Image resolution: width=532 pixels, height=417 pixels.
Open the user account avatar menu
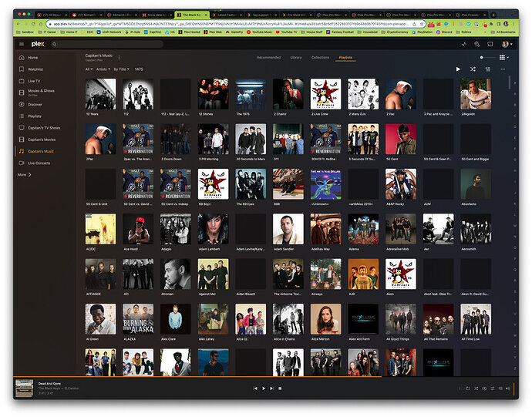tap(507, 44)
